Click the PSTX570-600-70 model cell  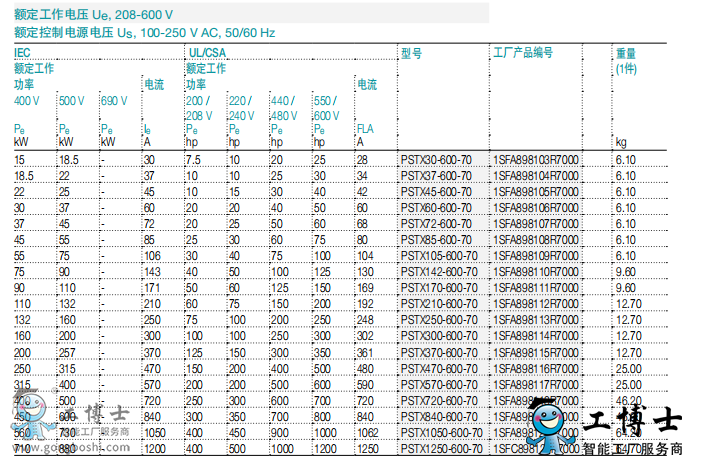(x=439, y=385)
